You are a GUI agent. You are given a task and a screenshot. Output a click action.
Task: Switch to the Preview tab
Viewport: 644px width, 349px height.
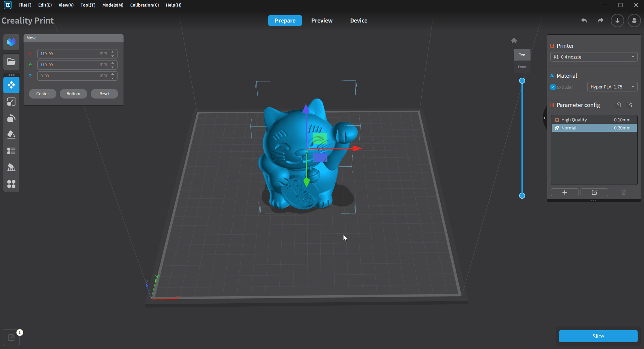(322, 21)
